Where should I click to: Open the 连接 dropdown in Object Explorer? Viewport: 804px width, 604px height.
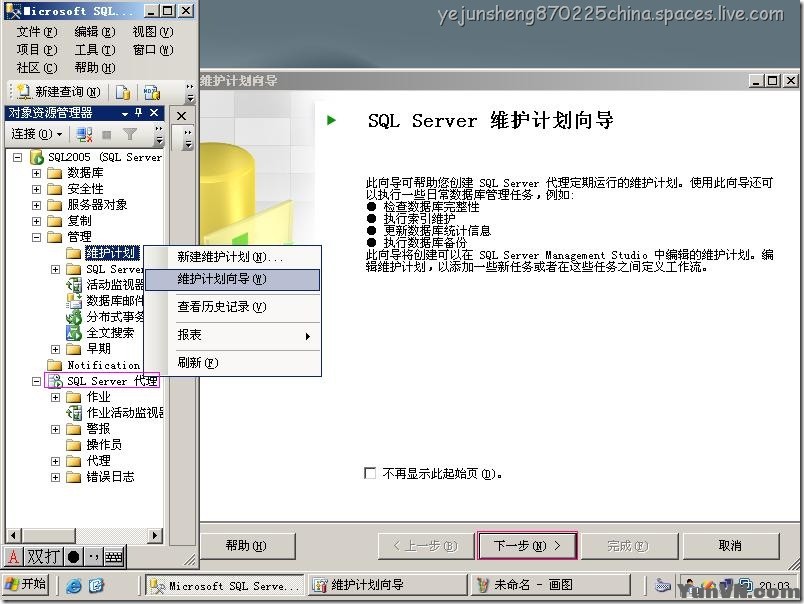pos(37,134)
